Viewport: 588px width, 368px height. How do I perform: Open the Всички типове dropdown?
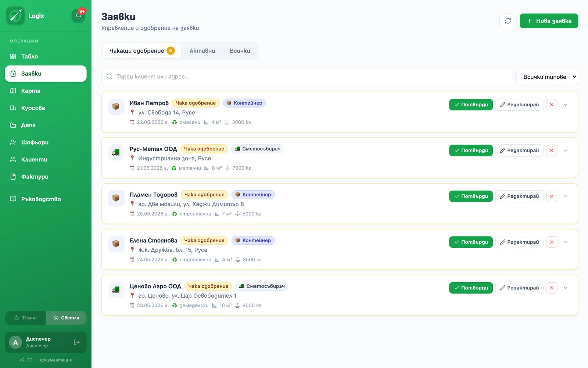pos(547,77)
